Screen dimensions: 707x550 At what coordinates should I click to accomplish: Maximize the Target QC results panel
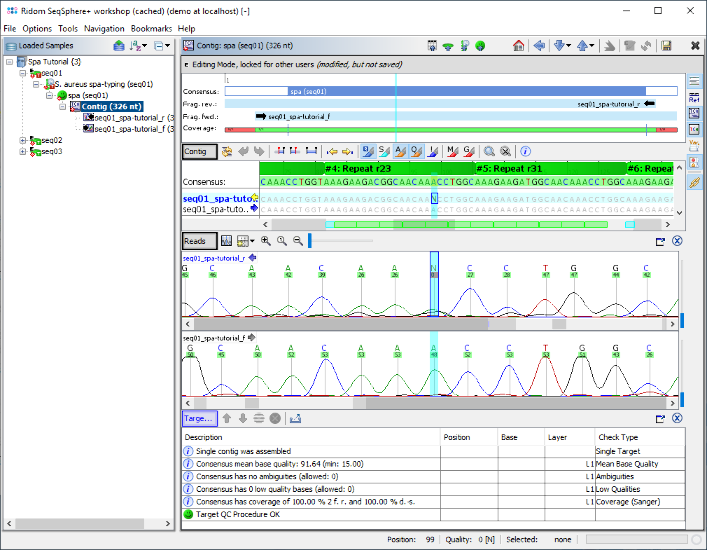click(660, 418)
